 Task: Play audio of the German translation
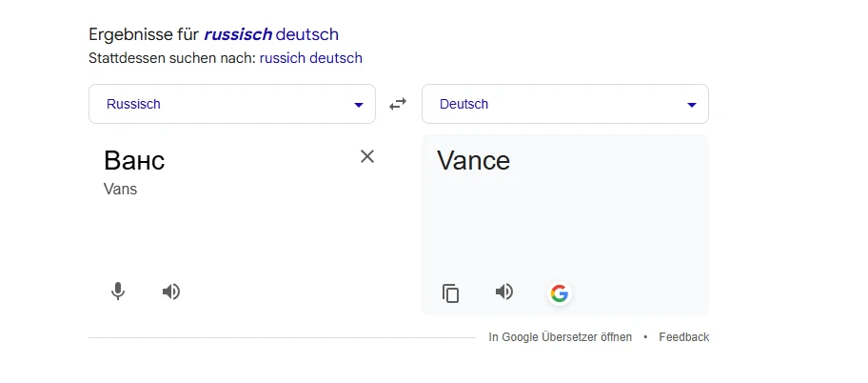tap(504, 292)
